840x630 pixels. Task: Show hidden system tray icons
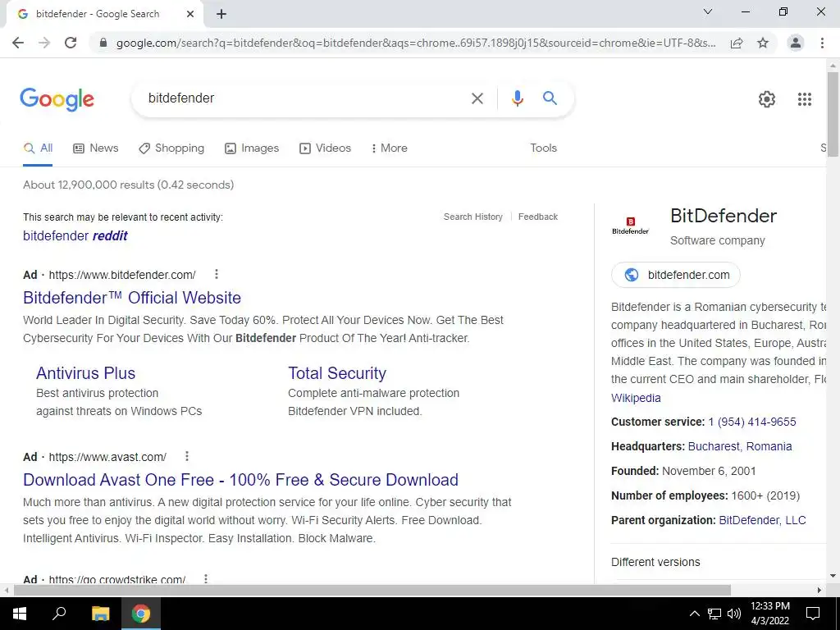[694, 614]
